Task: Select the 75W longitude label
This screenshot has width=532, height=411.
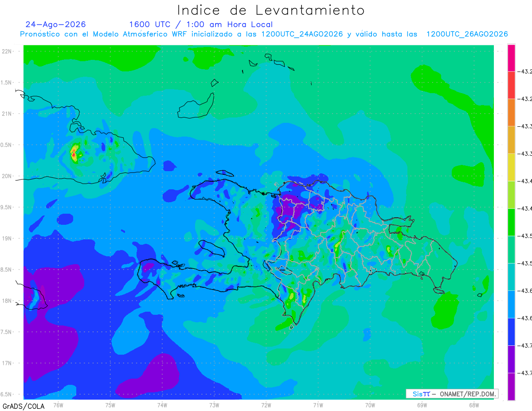Action: (x=110, y=405)
